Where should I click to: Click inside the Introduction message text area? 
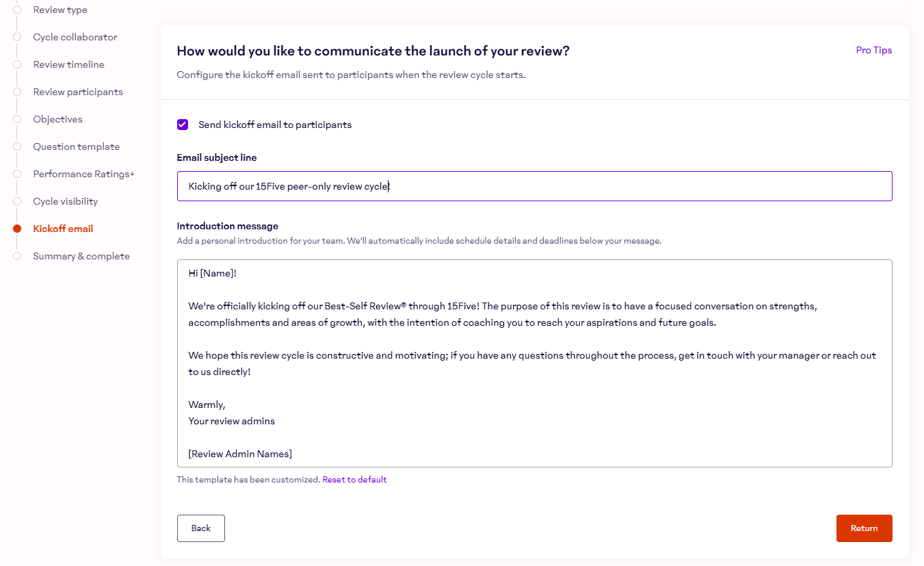click(x=533, y=363)
